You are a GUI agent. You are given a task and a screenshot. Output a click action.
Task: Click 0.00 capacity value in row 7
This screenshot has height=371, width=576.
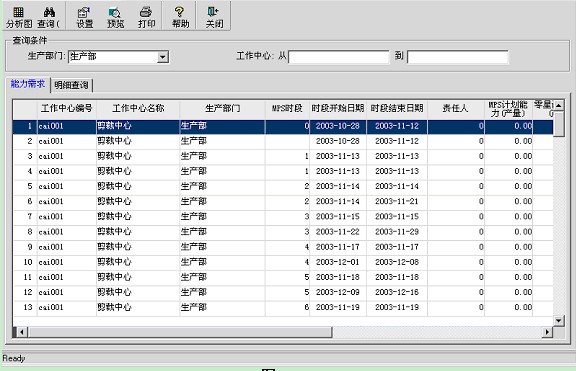pos(523,217)
